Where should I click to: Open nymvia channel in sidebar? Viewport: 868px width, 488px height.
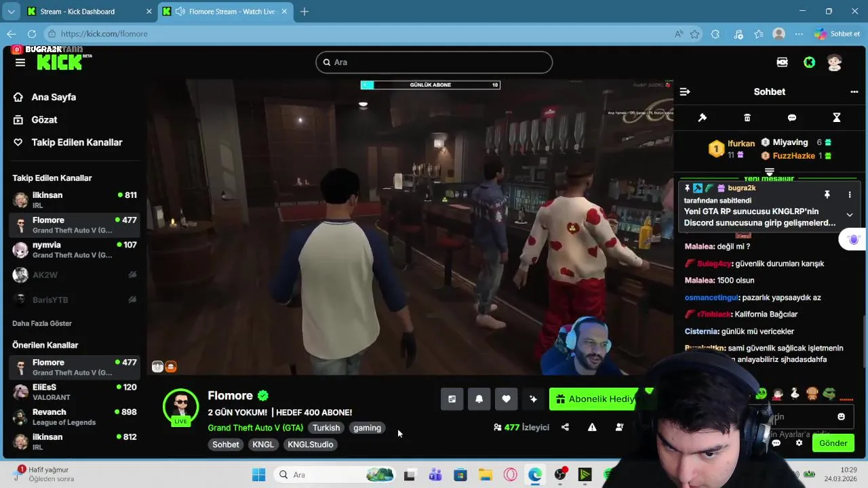[75, 250]
